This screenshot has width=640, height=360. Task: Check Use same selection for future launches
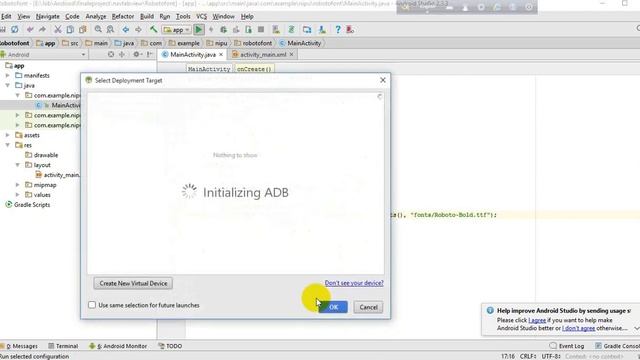(x=92, y=305)
